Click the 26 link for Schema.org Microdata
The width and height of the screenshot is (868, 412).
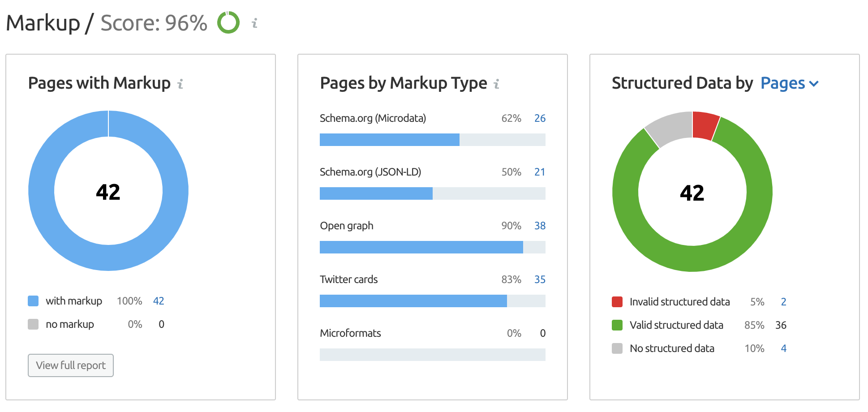point(540,118)
